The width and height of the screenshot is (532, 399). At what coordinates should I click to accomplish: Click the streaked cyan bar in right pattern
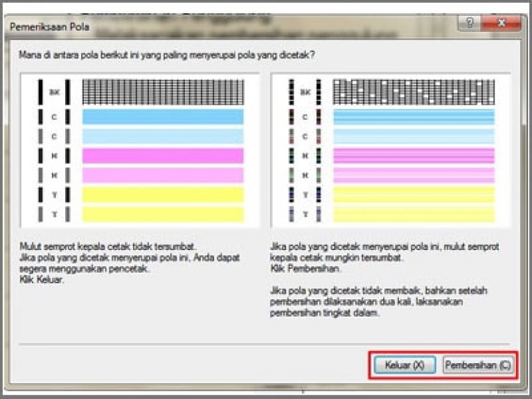(x=414, y=116)
